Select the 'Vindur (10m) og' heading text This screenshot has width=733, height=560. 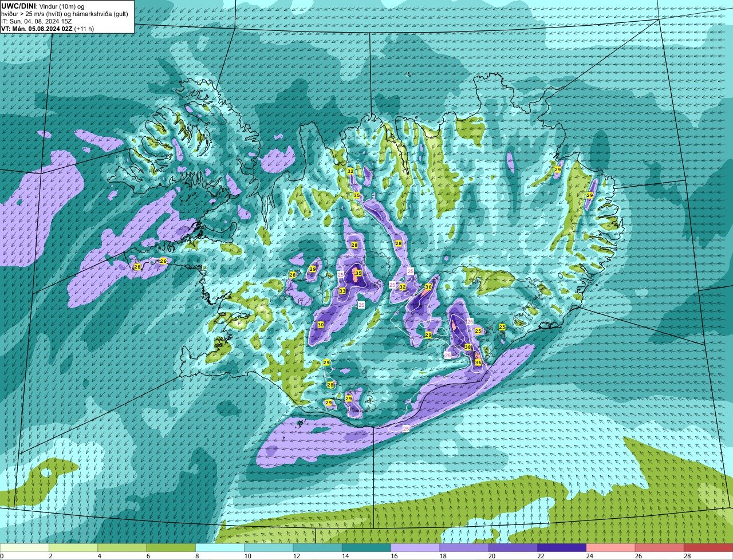coord(61,6)
